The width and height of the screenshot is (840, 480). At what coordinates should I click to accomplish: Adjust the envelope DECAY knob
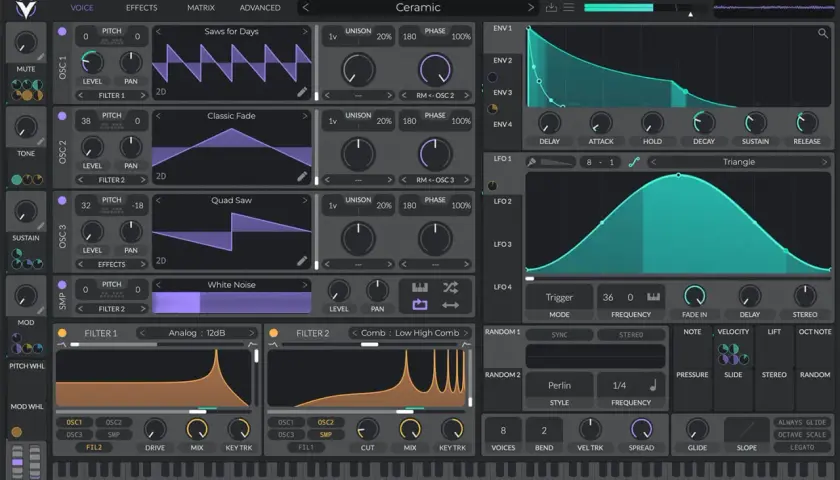click(704, 123)
